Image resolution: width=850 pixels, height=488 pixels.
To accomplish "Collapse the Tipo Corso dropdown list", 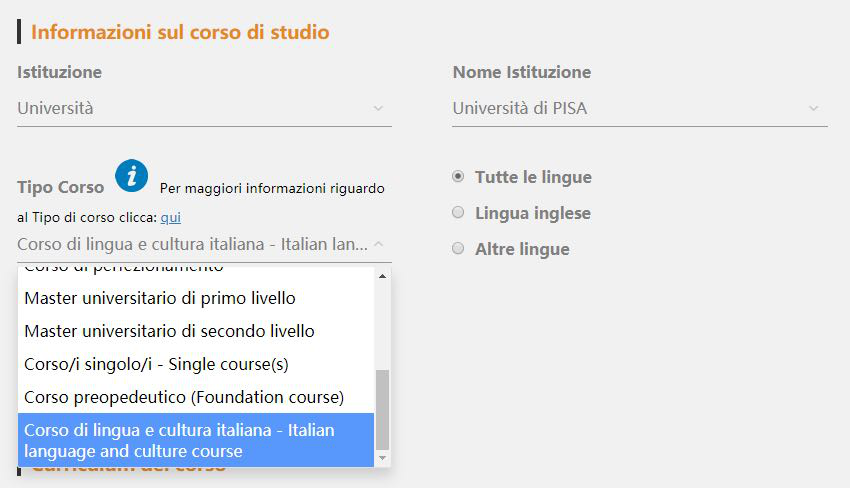I will click(x=200, y=244).
